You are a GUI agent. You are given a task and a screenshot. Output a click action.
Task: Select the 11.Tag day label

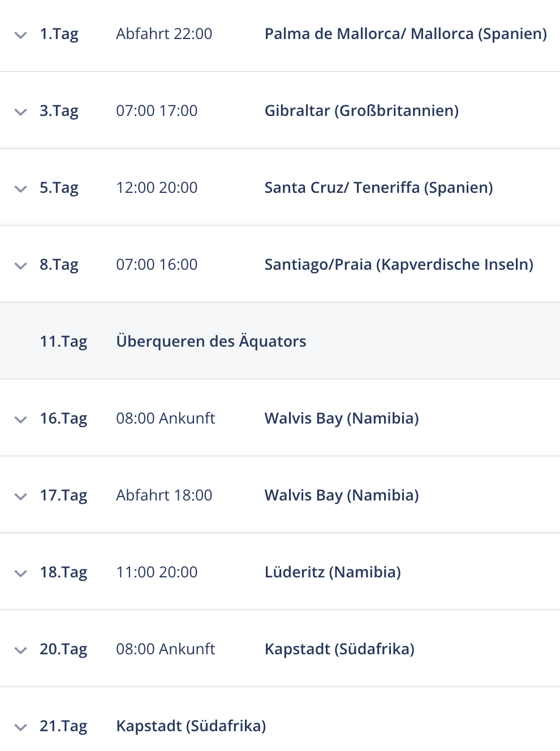click(x=63, y=342)
